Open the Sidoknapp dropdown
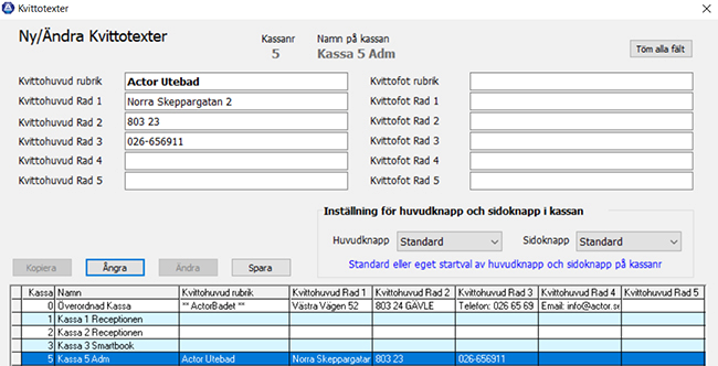 pyautogui.click(x=628, y=242)
